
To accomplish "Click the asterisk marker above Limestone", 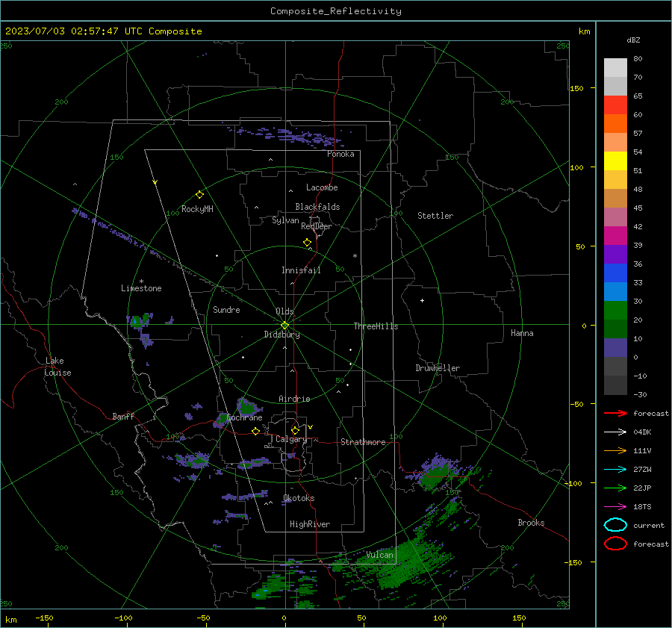I will (x=141, y=282).
